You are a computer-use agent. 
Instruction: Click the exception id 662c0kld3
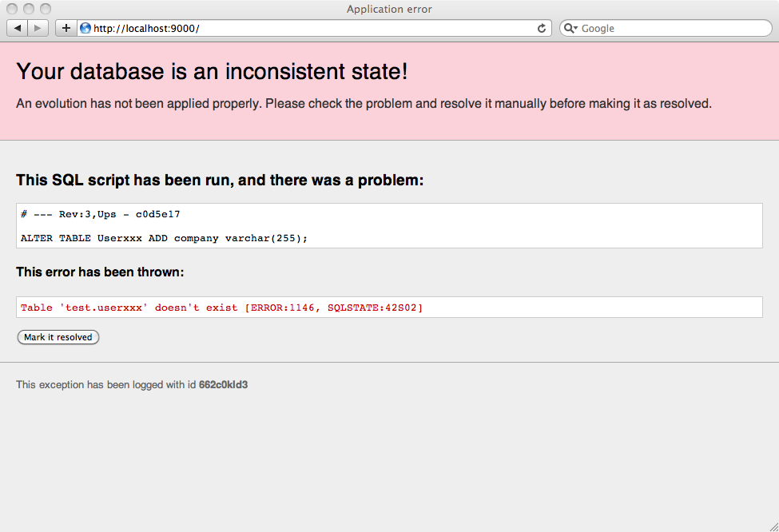223,385
